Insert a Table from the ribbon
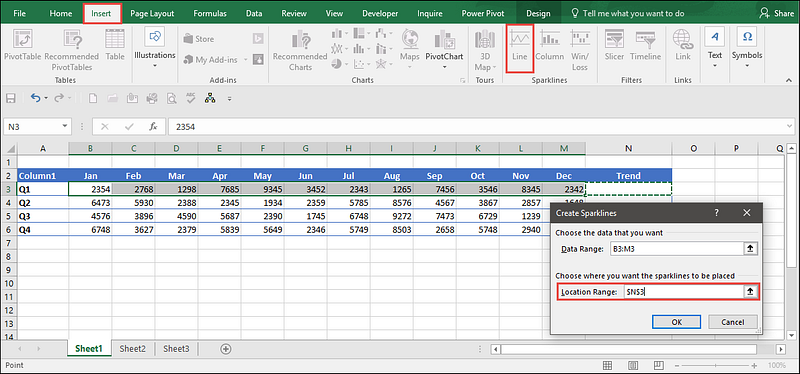800x374 pixels. pos(115,45)
